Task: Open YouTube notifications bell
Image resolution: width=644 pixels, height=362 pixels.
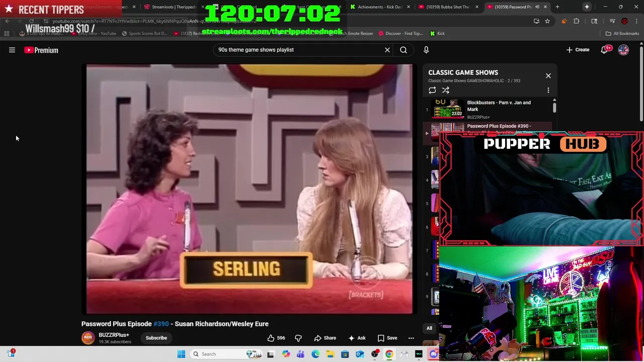Action: 605,50
